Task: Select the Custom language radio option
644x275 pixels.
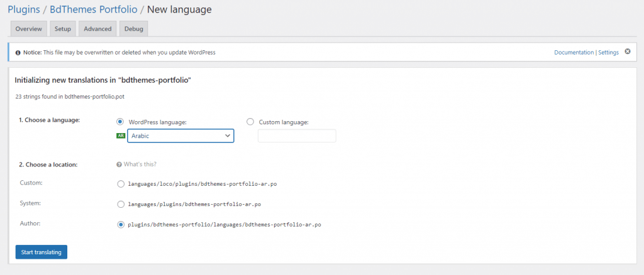Action: 250,122
